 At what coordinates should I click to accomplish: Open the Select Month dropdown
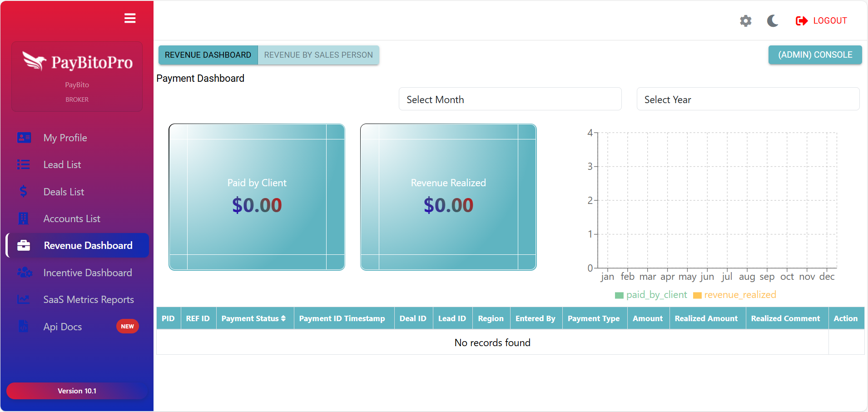[x=510, y=99]
